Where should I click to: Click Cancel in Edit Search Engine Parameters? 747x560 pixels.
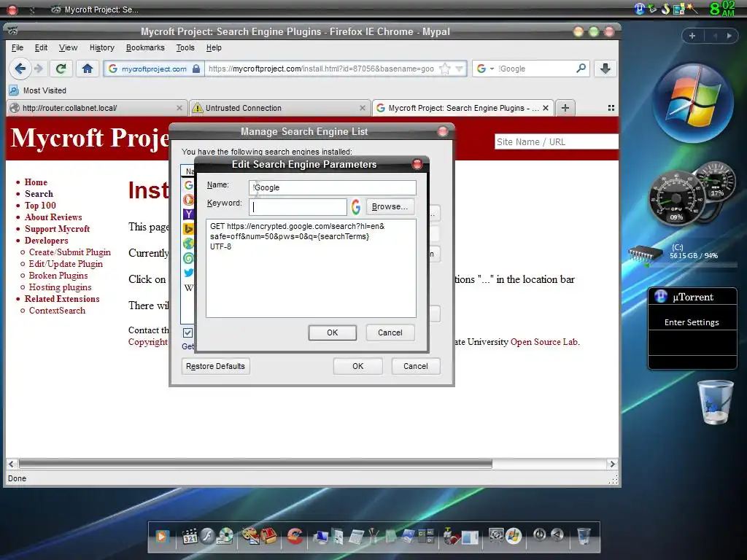coord(390,332)
